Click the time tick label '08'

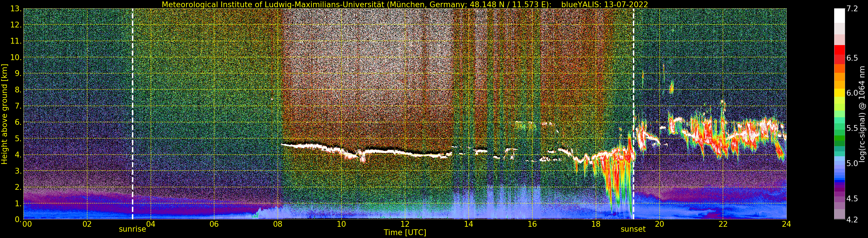click(x=278, y=224)
